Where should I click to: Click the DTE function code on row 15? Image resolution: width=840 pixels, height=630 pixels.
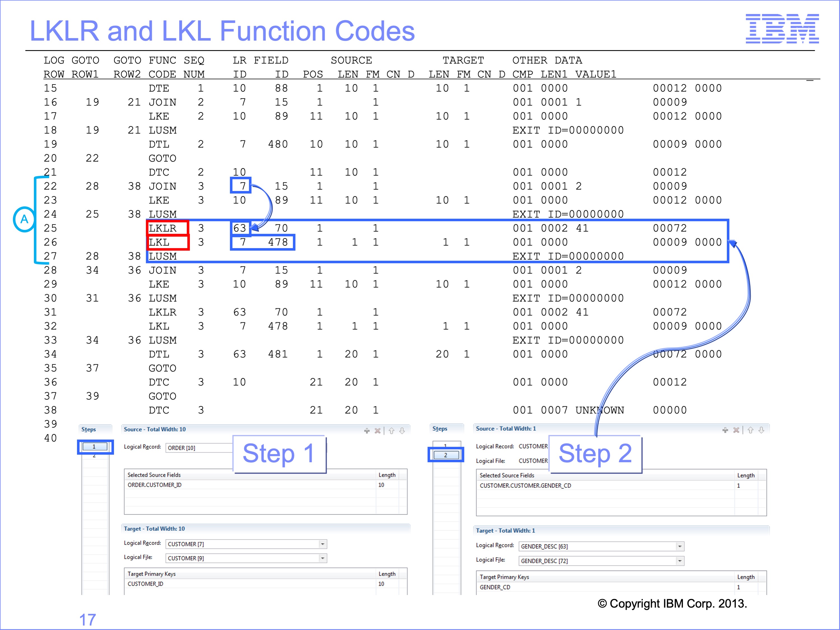(159, 88)
